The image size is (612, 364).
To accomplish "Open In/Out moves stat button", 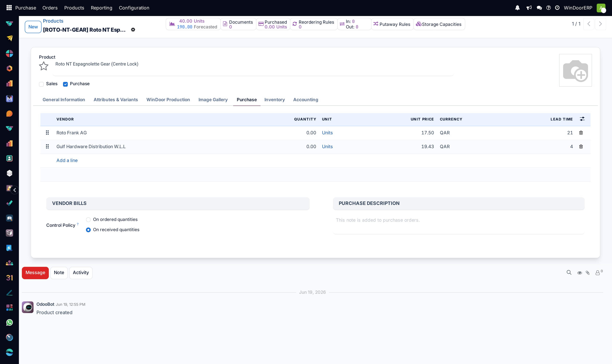I will coord(354,24).
